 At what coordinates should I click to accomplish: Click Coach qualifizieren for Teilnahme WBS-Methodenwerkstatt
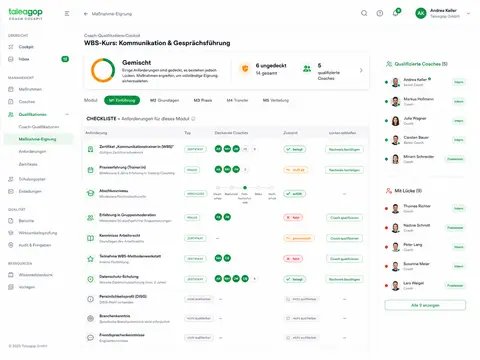click(x=344, y=259)
